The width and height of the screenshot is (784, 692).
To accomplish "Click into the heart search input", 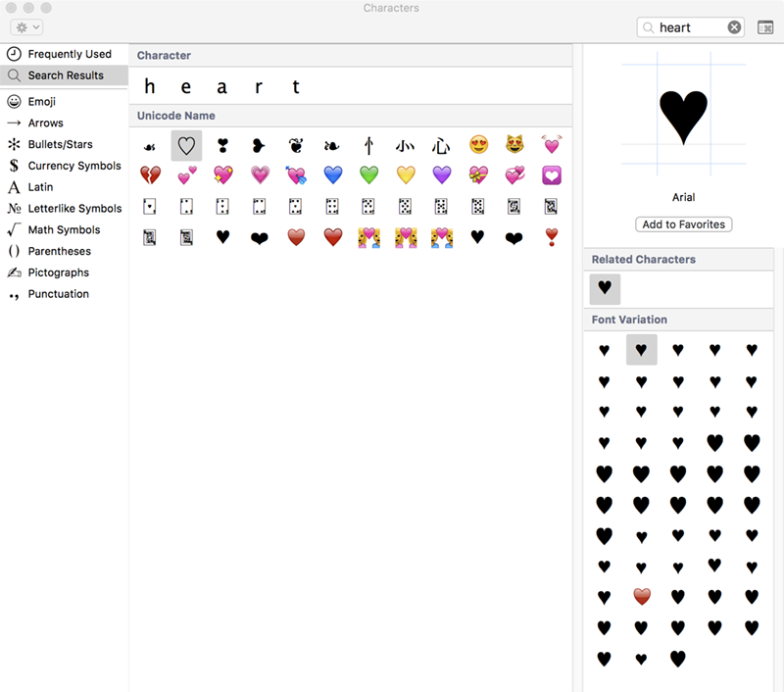I will [x=690, y=27].
